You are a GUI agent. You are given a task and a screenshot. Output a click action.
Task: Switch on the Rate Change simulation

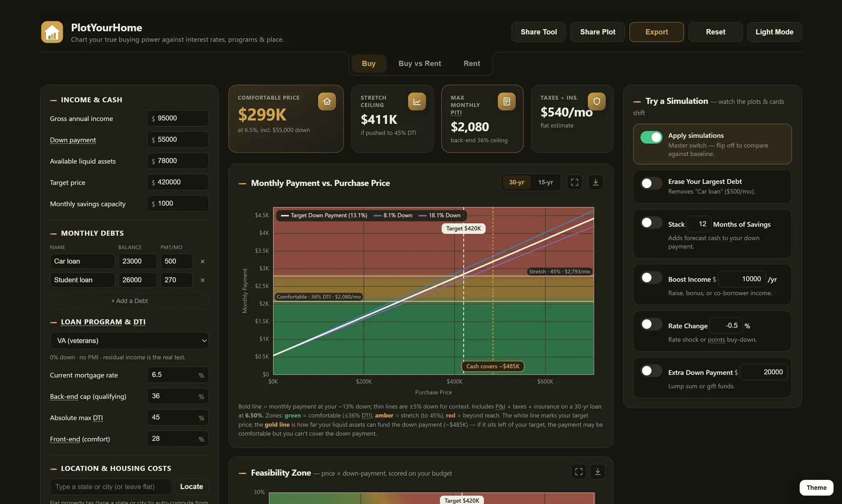point(652,324)
